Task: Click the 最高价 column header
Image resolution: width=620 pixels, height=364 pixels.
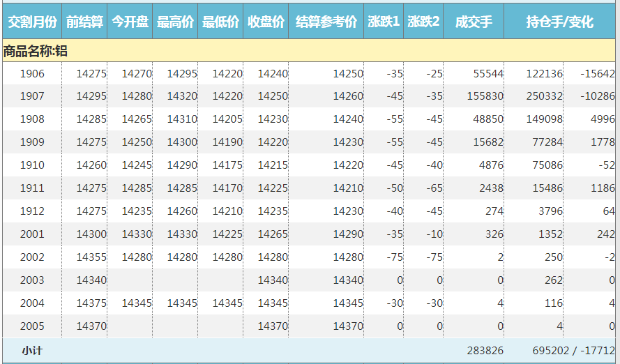Action: point(175,22)
